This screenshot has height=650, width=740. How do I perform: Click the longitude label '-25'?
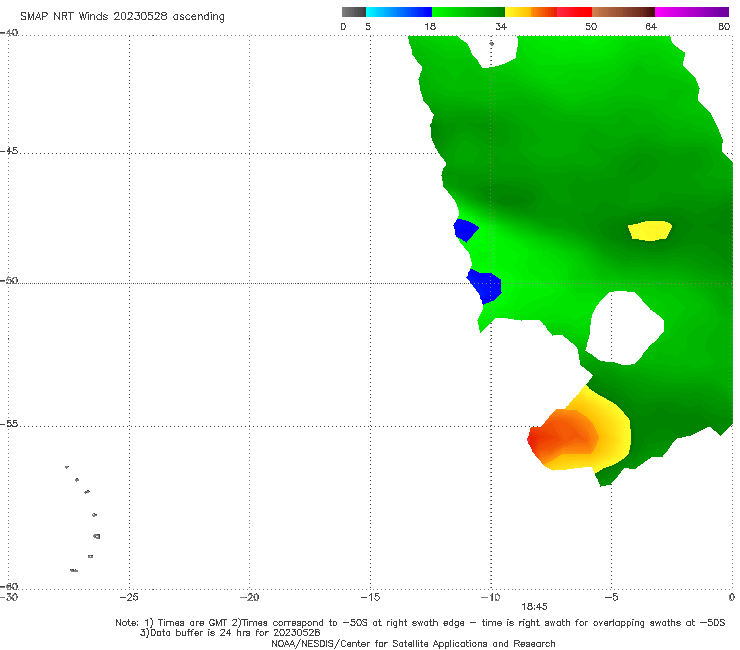tap(129, 597)
